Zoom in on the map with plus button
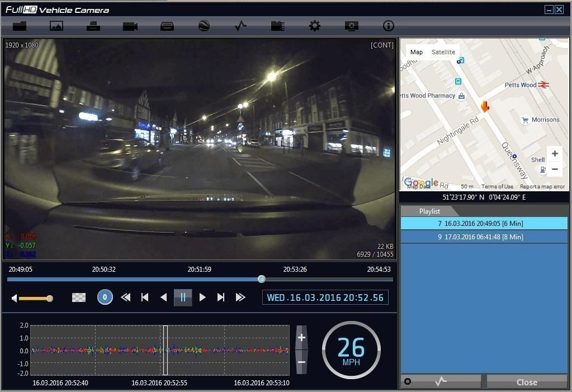The width and height of the screenshot is (572, 392). pos(554,153)
